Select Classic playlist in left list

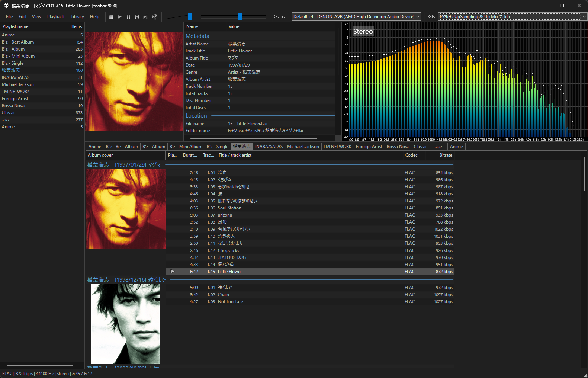click(x=42, y=113)
